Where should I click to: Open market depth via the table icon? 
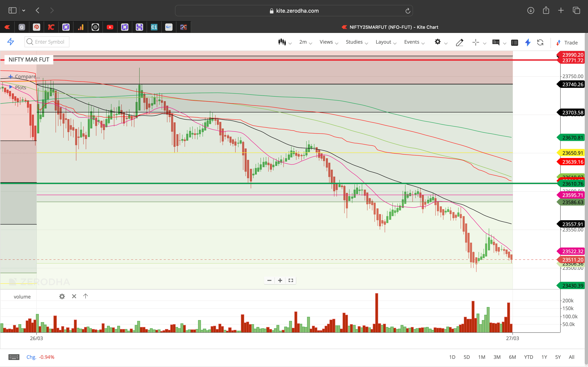pyautogui.click(x=515, y=43)
